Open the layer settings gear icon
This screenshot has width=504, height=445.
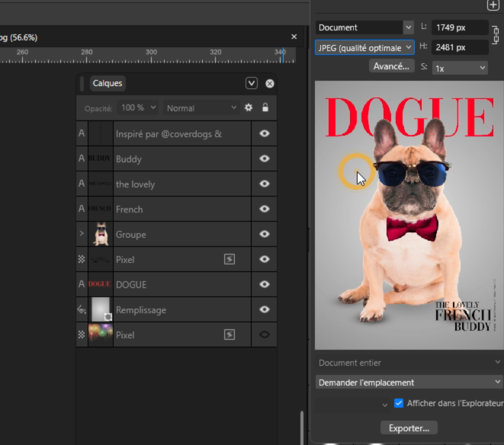(249, 108)
